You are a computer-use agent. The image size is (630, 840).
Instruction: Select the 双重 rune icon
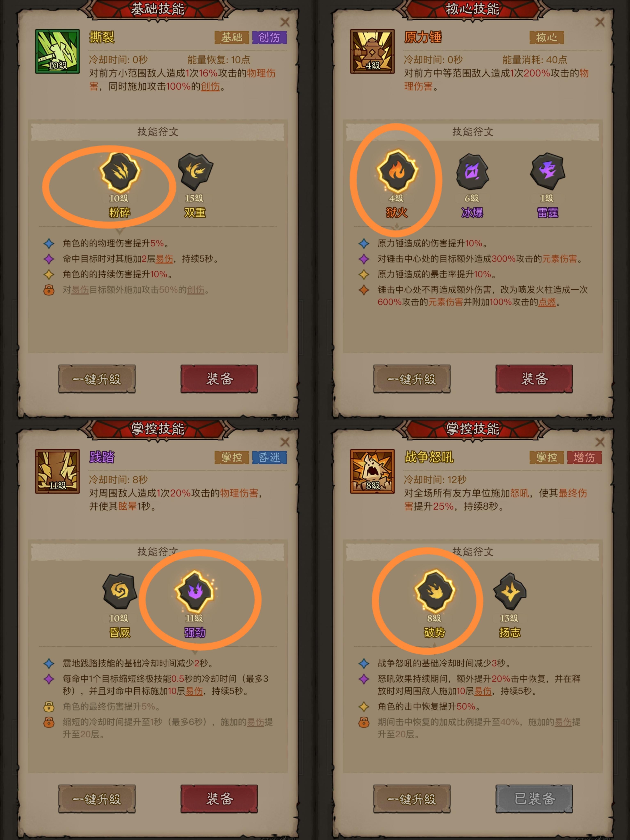pyautogui.click(x=195, y=172)
